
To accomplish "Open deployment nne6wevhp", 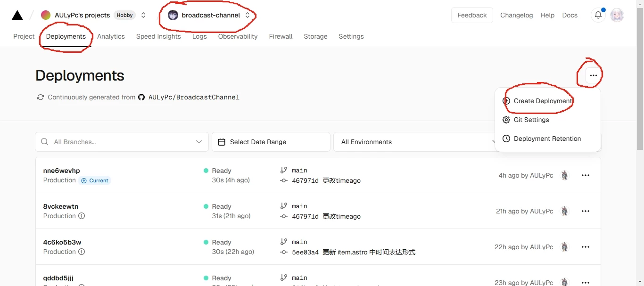I will [61, 171].
